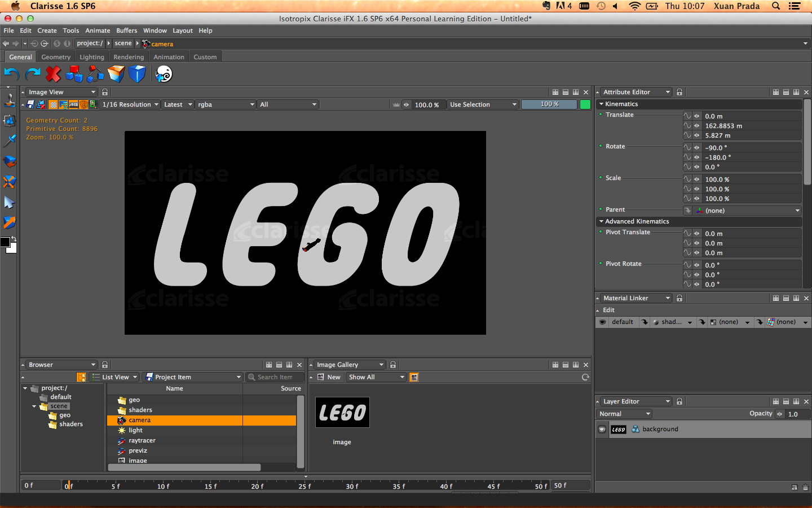Select the blue pin tool
Screen dimensions: 812x508
click(x=9, y=141)
